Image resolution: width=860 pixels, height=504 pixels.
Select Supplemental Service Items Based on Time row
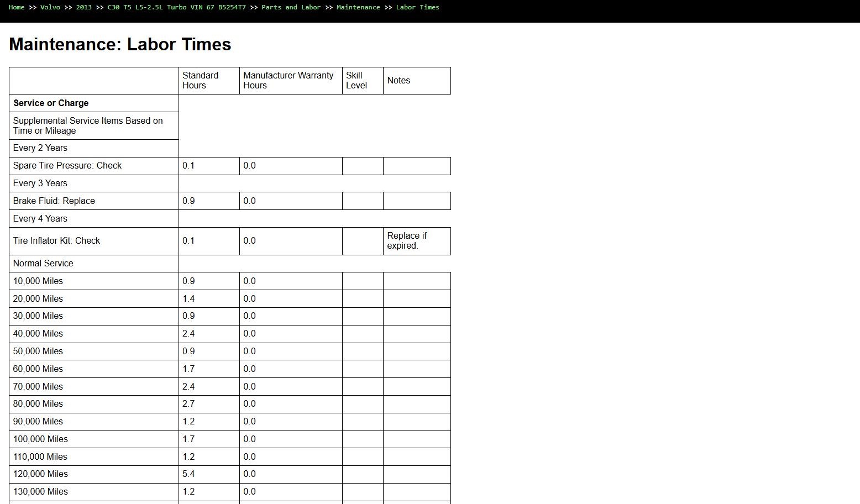(94, 126)
